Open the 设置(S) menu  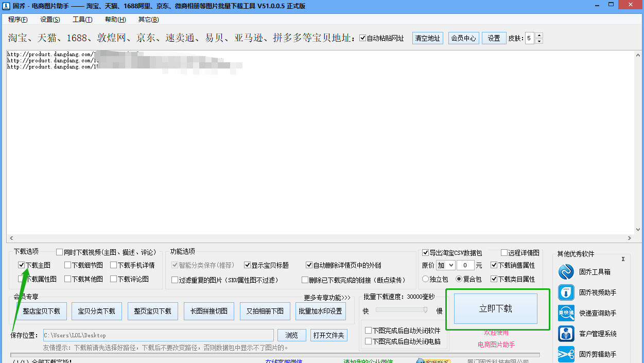point(50,20)
